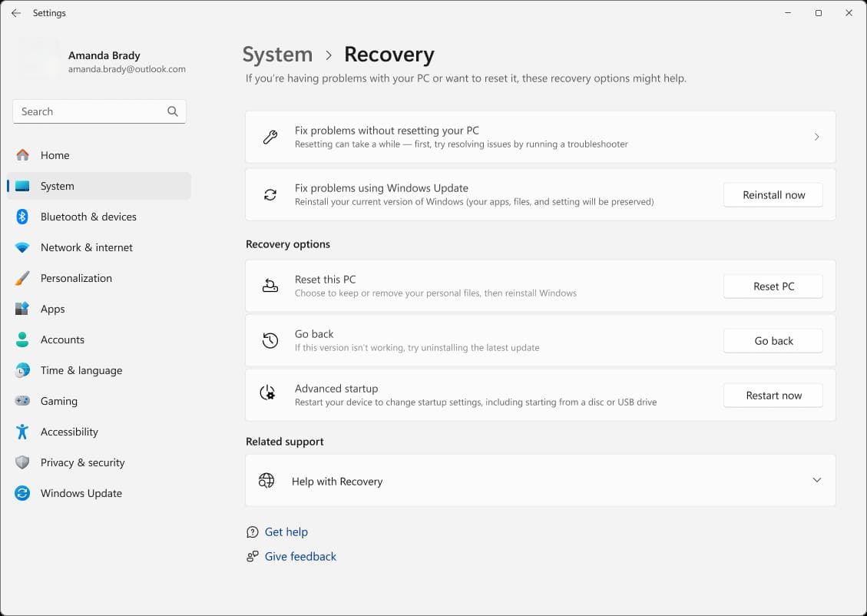Click the Windows Update sync icon
The height and width of the screenshot is (616, 867).
coord(22,493)
